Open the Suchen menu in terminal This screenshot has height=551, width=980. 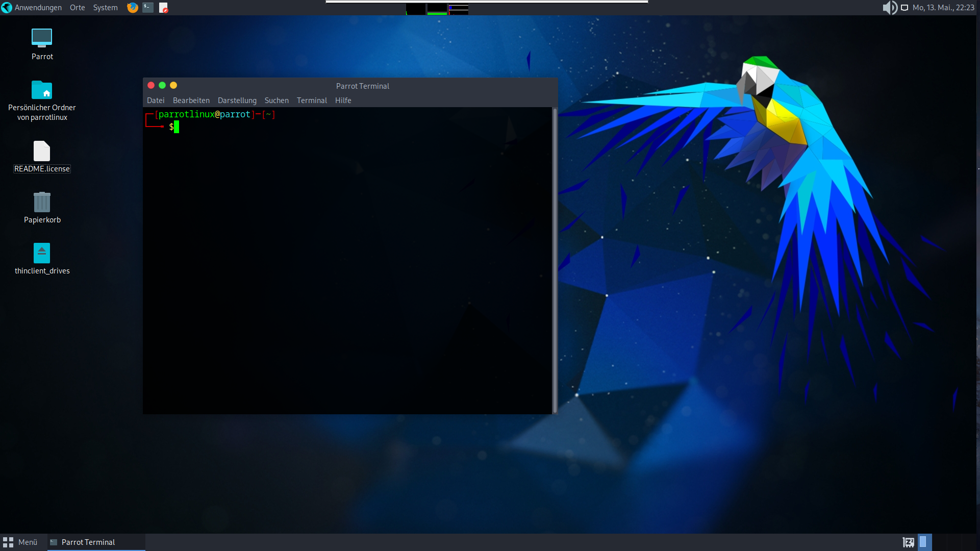pyautogui.click(x=277, y=101)
